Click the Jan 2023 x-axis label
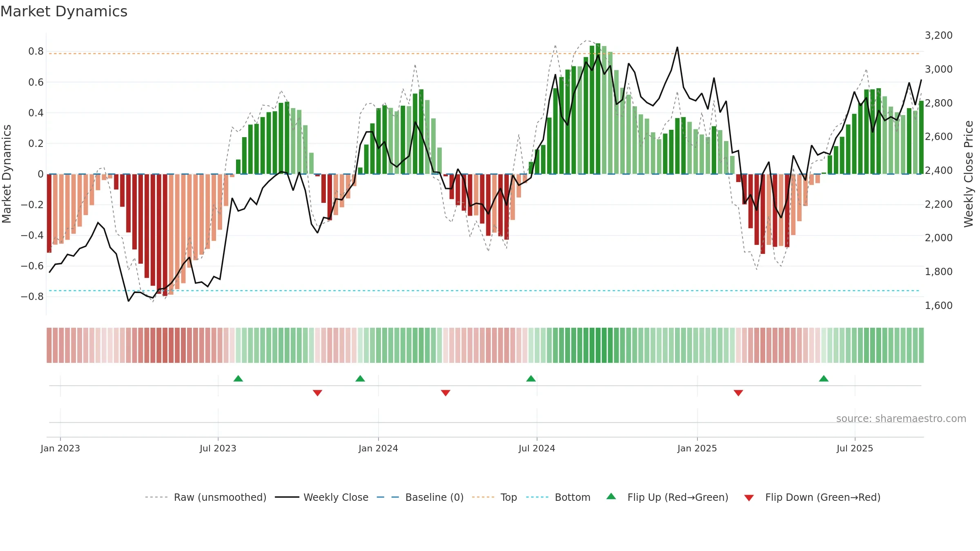The image size is (980, 551). 60,448
